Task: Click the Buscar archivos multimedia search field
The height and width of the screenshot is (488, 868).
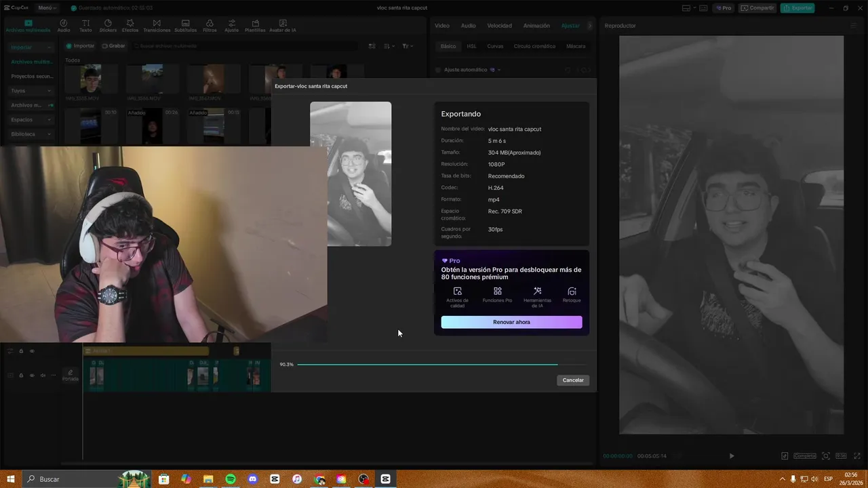Action: [245, 46]
